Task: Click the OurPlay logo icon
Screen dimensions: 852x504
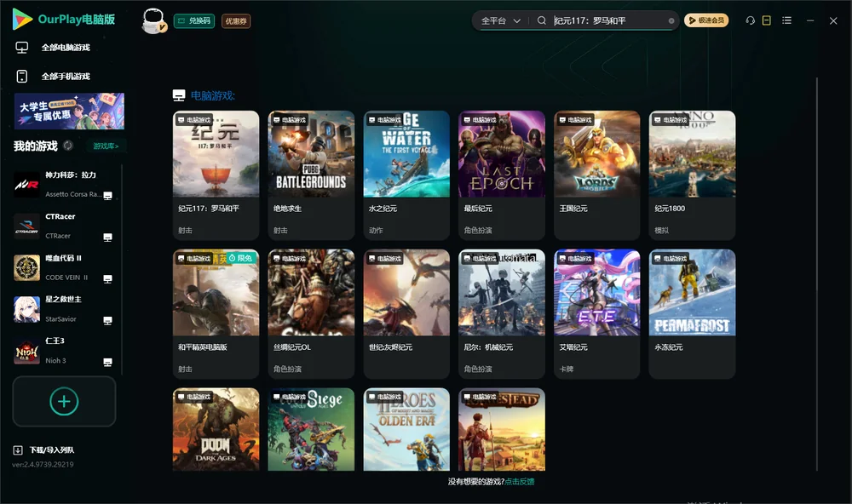Action: (x=22, y=19)
